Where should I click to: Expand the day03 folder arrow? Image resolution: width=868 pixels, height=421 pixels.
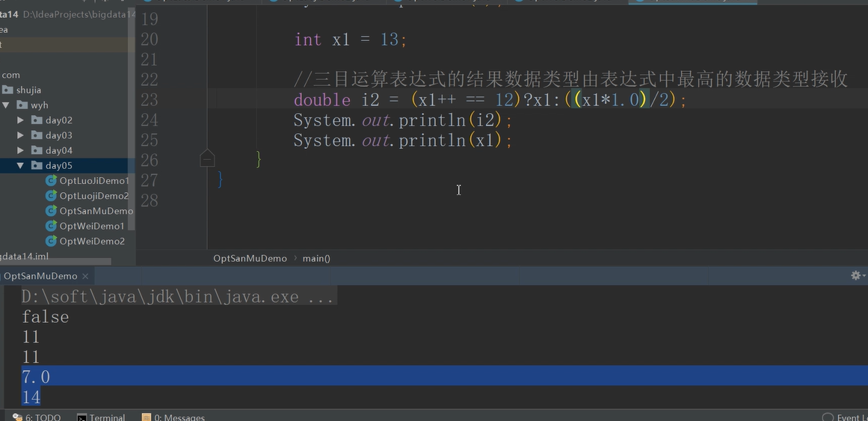click(x=20, y=135)
